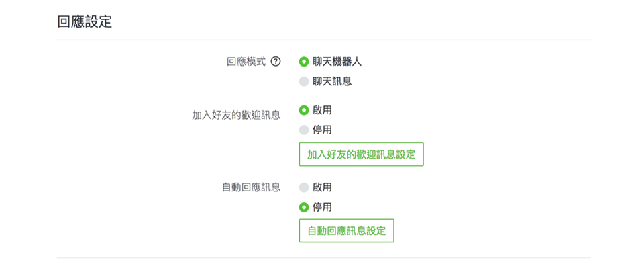Image resolution: width=644 pixels, height=266 pixels.
Task: Select the 聊天訊息 radio button
Action: click(x=303, y=81)
